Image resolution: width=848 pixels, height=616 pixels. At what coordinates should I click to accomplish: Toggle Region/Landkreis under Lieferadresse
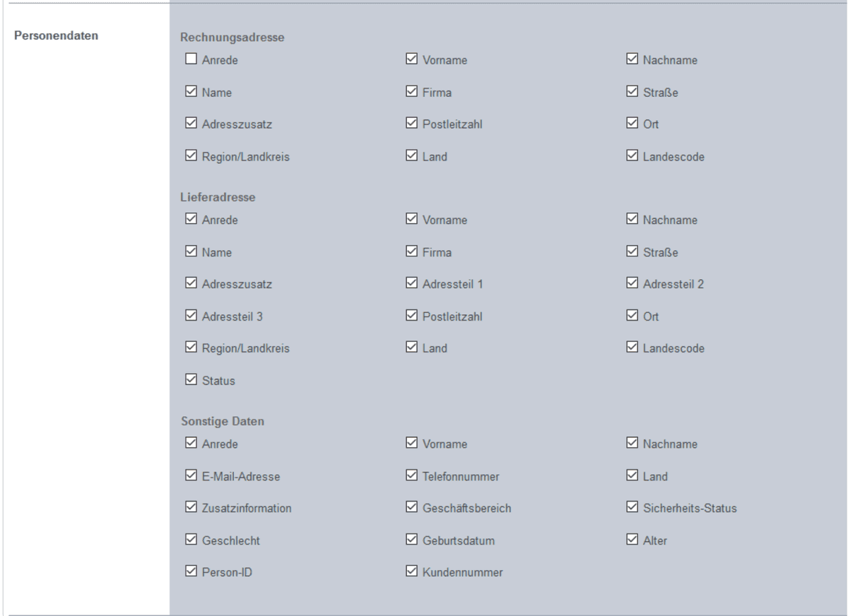click(x=191, y=348)
